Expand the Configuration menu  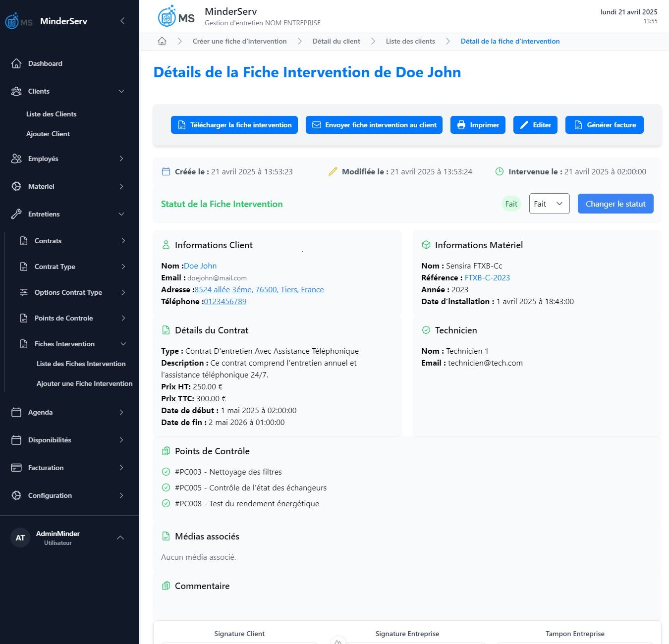[x=50, y=495]
